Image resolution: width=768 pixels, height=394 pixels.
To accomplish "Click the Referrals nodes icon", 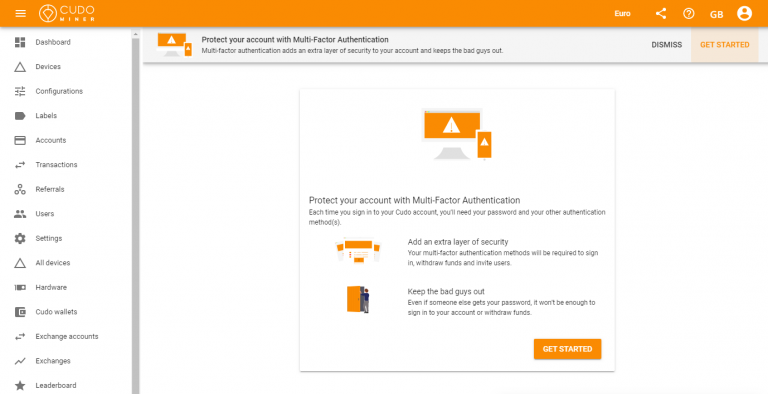I will point(20,189).
